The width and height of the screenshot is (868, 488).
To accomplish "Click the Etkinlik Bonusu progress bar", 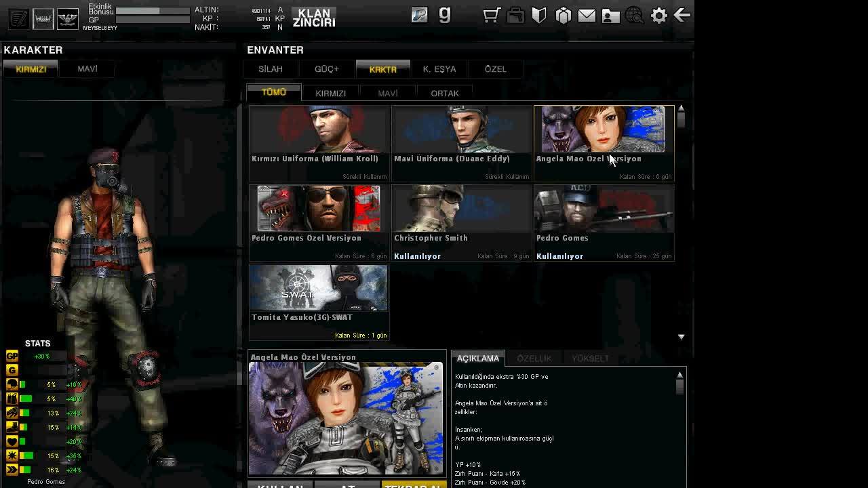I will point(153,11).
